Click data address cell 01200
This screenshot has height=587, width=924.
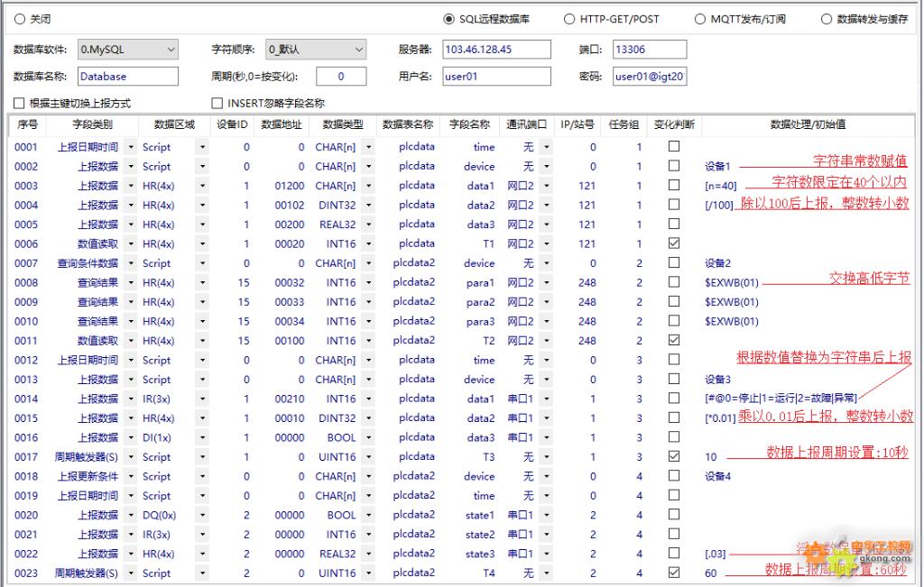click(x=290, y=186)
